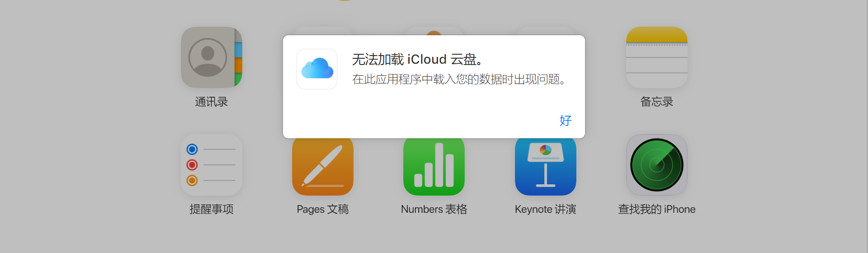
Task: Launch the Numbers 表格 app icon
Action: 434,167
